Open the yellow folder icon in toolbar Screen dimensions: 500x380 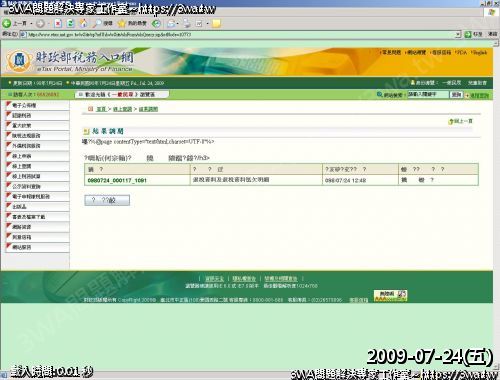click(x=216, y=23)
